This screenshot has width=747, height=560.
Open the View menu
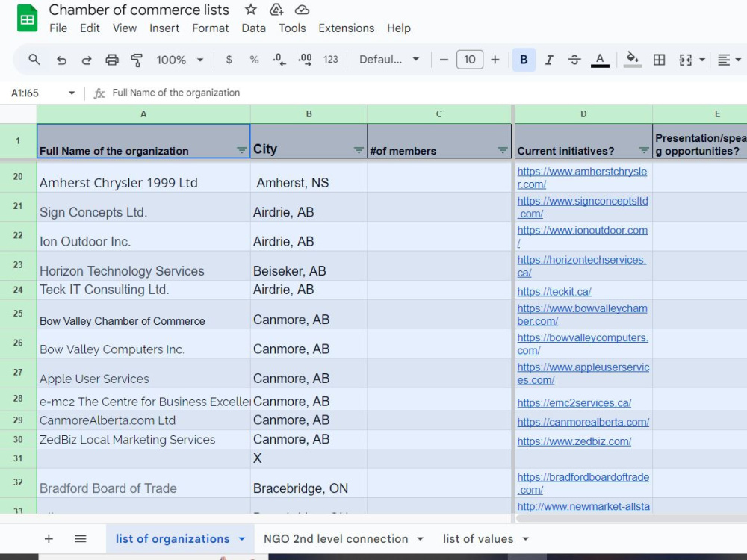pos(124,28)
